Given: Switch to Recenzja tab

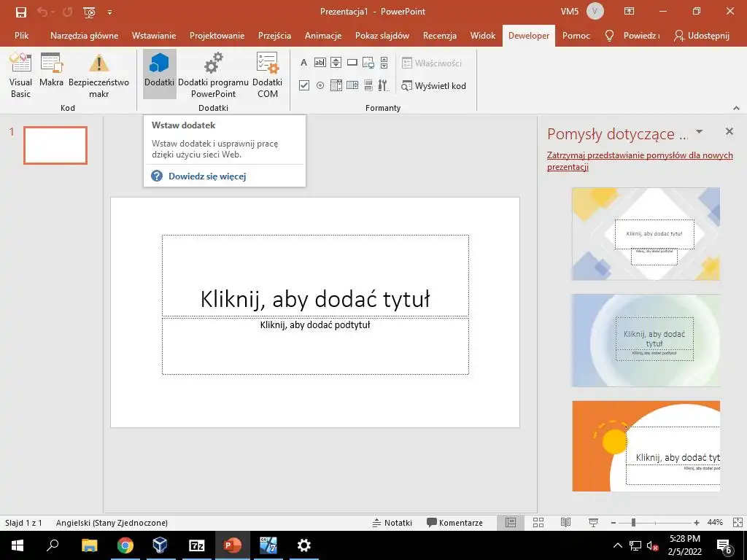Looking at the screenshot, I should point(440,35).
